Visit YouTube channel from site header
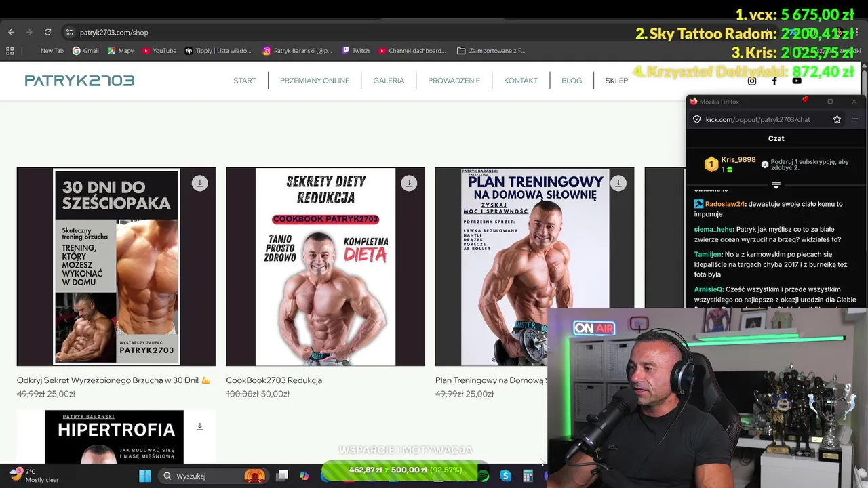 tap(797, 81)
